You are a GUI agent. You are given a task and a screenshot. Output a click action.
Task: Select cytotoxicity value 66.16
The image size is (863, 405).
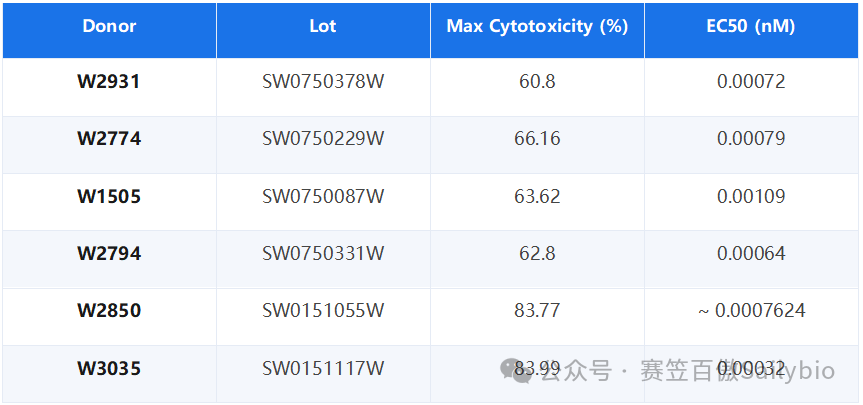[537, 139]
